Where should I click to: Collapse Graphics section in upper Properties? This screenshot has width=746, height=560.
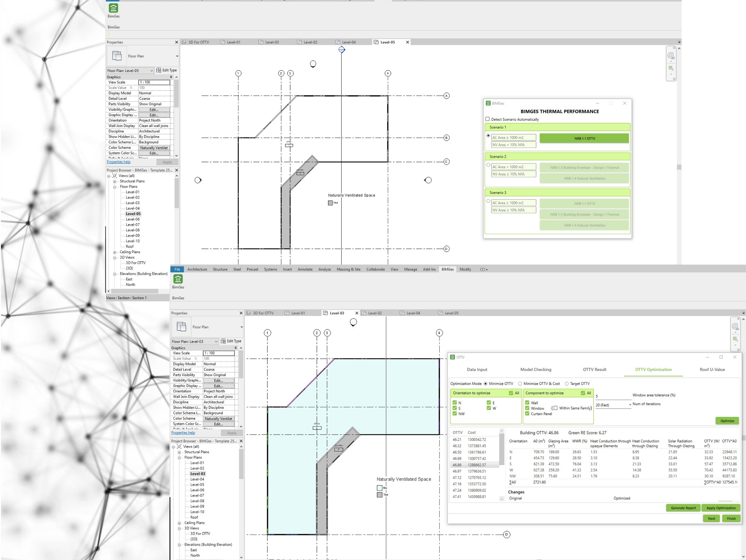tap(171, 77)
